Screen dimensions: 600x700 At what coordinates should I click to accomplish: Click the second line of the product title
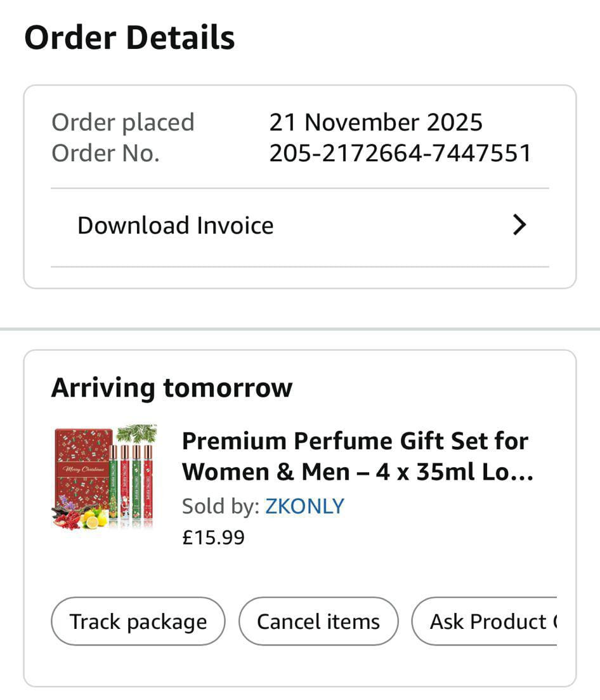click(358, 472)
